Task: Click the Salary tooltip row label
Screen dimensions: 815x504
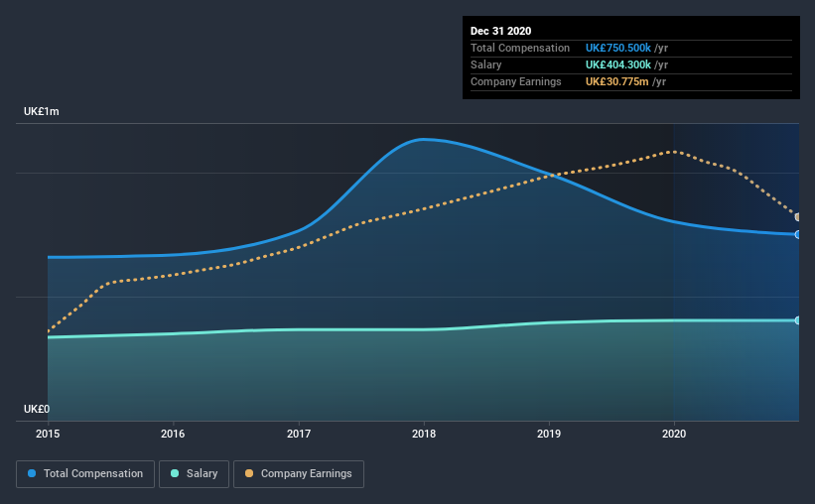Action: pos(486,64)
